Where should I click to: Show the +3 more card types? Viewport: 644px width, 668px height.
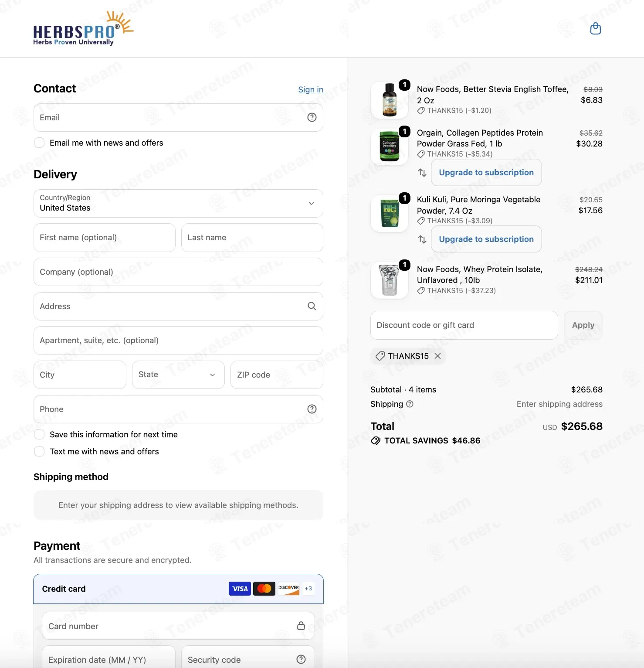[308, 589]
